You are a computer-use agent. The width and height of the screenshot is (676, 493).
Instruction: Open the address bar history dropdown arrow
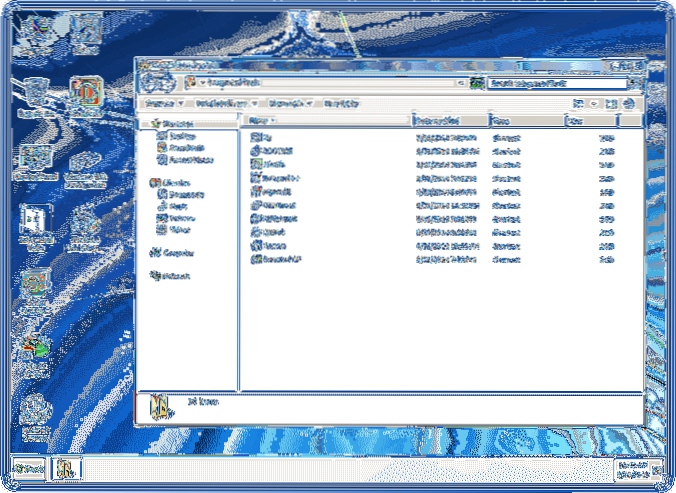tap(461, 83)
